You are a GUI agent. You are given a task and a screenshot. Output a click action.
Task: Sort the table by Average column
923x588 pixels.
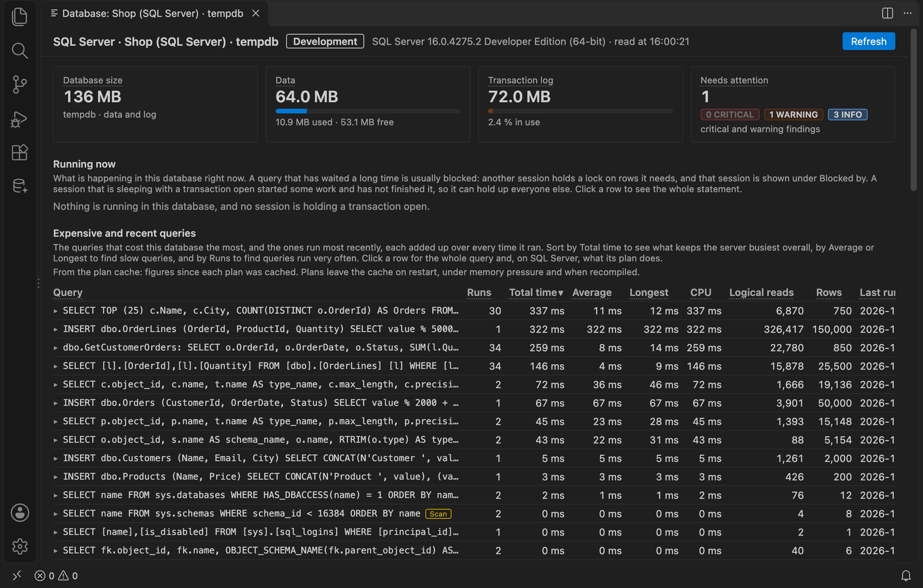pyautogui.click(x=592, y=292)
